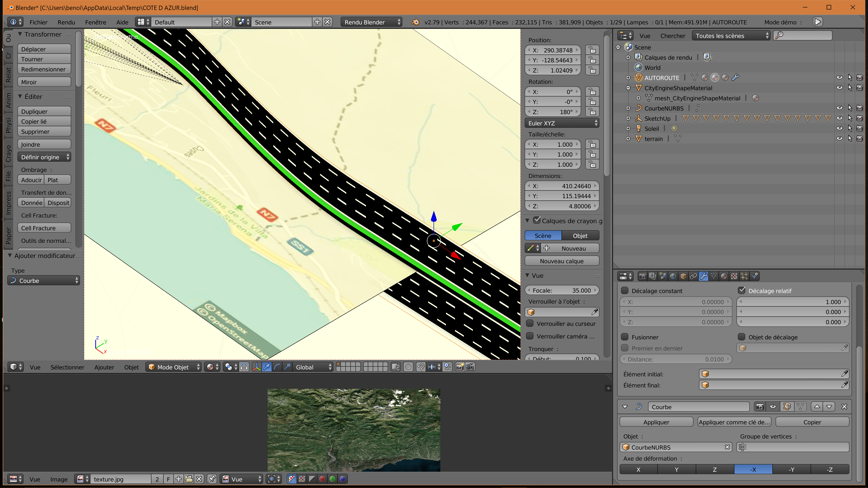
Task: Enable Décalage constant checkbox
Action: [x=625, y=290]
